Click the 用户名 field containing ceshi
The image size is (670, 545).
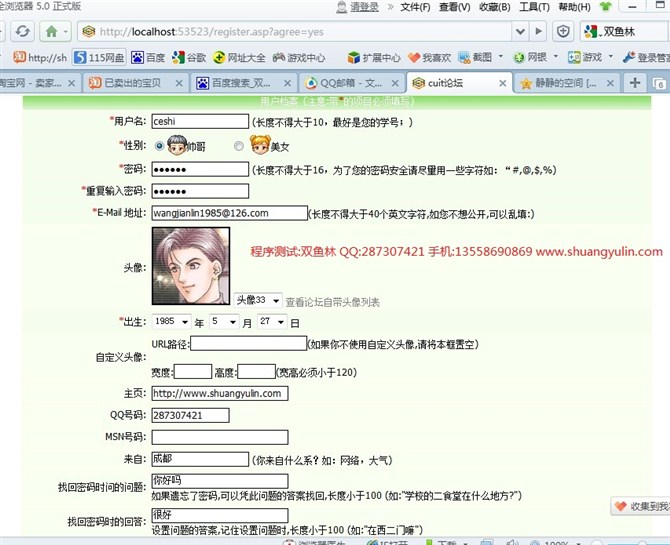200,121
